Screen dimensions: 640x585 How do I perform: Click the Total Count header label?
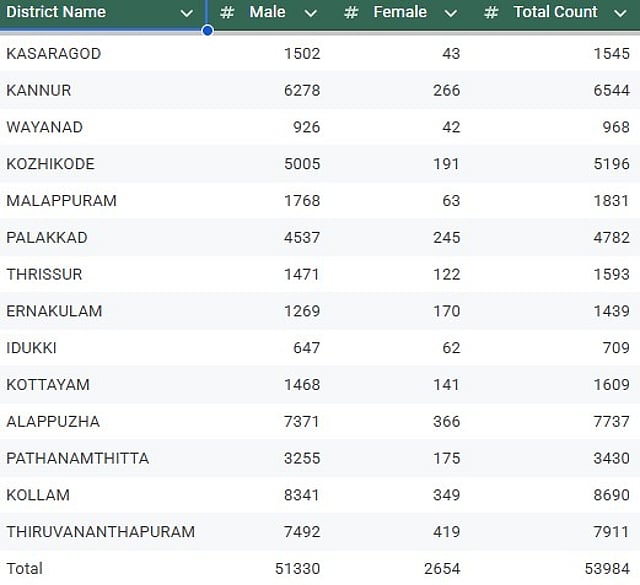pos(556,12)
